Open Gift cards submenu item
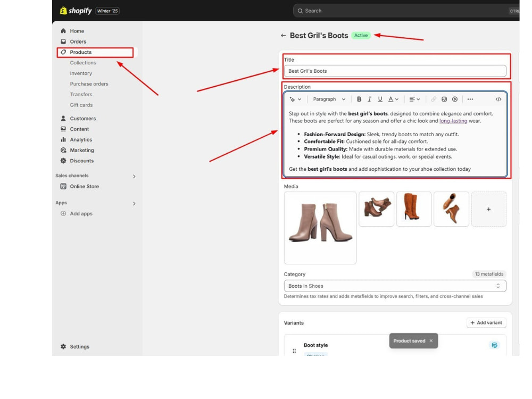The width and height of the screenshot is (532, 399). pos(81,105)
